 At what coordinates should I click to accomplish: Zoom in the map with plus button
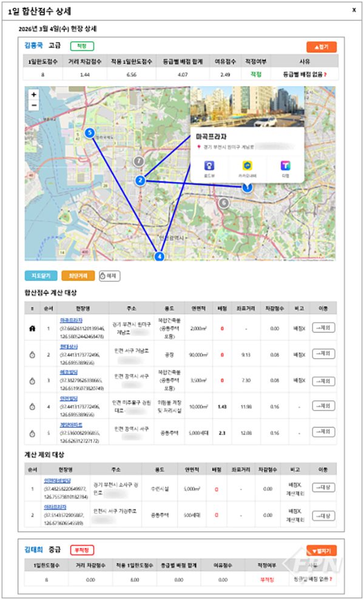[x=33, y=95]
